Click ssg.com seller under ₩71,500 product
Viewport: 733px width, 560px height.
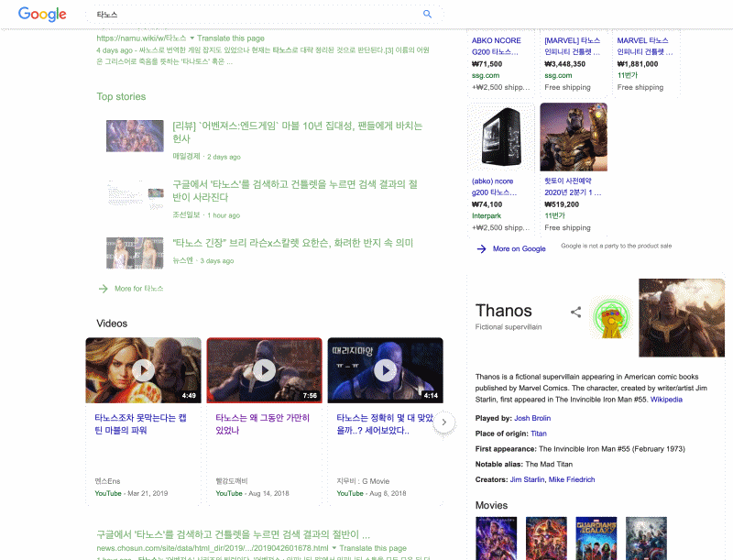[x=486, y=75]
